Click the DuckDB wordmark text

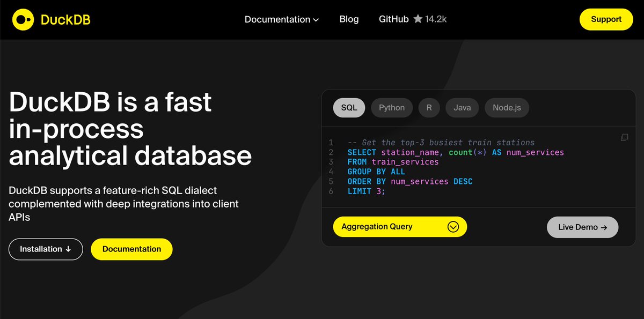[65, 20]
